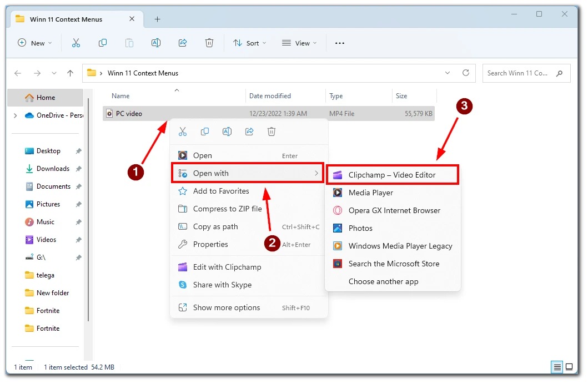This screenshot has width=588, height=384.
Task: Click the Delete trash icon in the toolbar
Action: [209, 43]
